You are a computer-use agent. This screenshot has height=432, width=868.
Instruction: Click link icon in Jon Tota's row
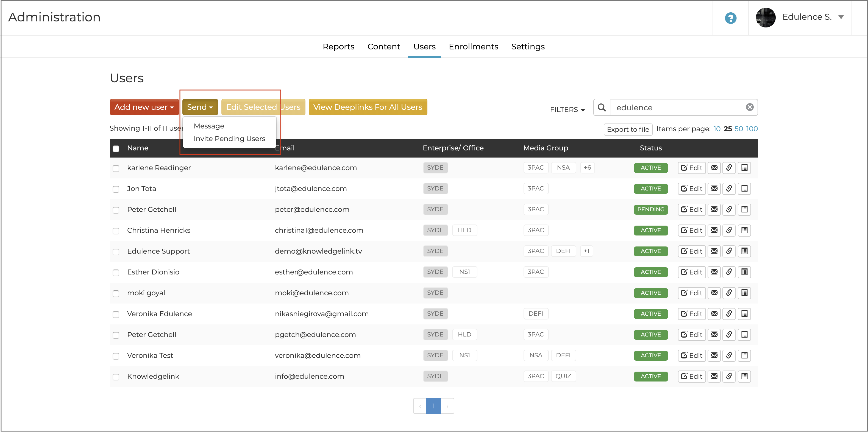coord(729,189)
